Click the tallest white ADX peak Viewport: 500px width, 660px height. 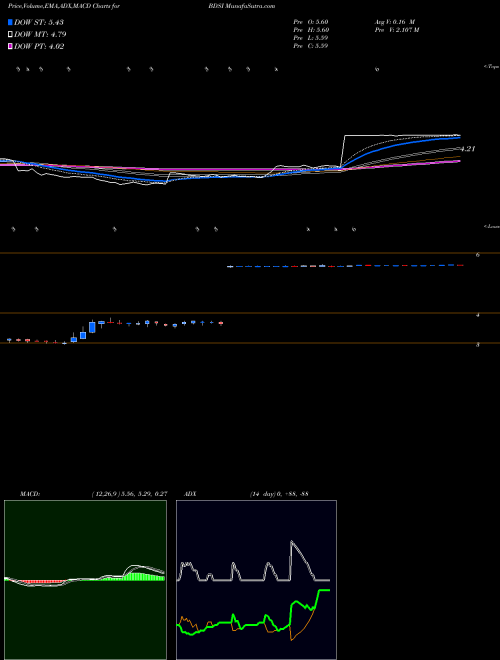point(292,543)
